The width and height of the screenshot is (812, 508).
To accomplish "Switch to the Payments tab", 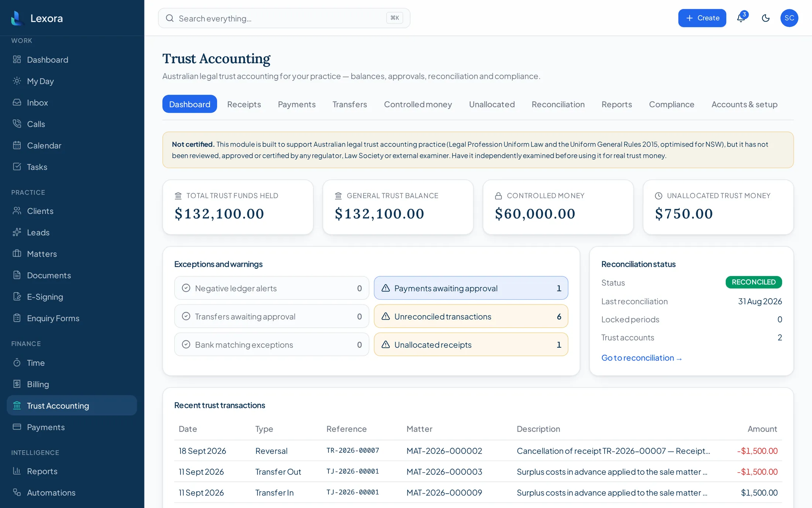I will tap(297, 104).
